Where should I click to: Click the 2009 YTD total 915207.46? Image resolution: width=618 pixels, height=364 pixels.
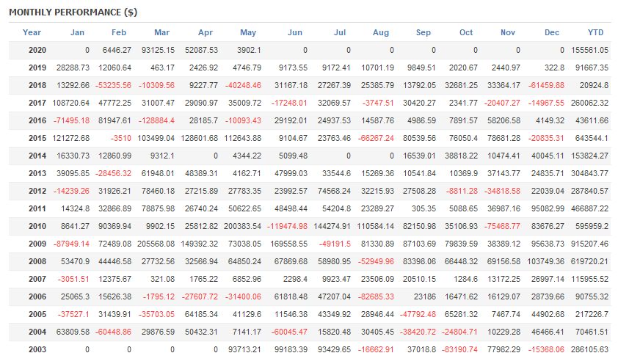click(x=589, y=244)
